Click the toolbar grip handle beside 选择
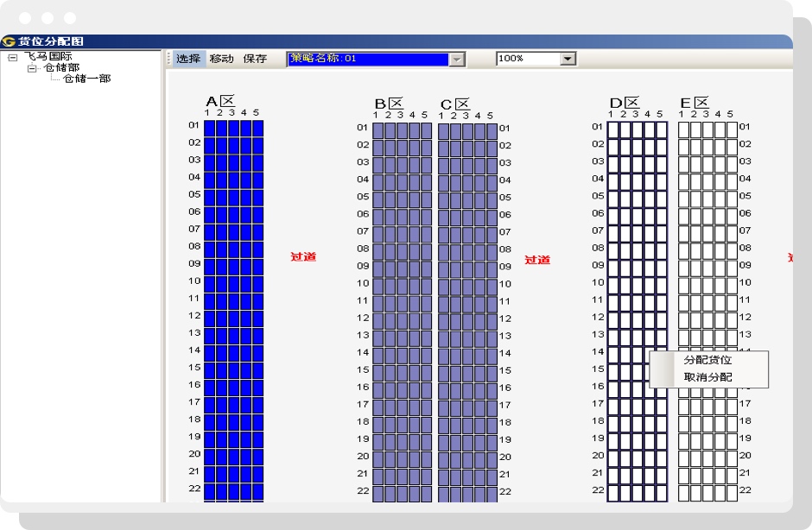Image resolution: width=812 pixels, height=530 pixels. [x=169, y=59]
